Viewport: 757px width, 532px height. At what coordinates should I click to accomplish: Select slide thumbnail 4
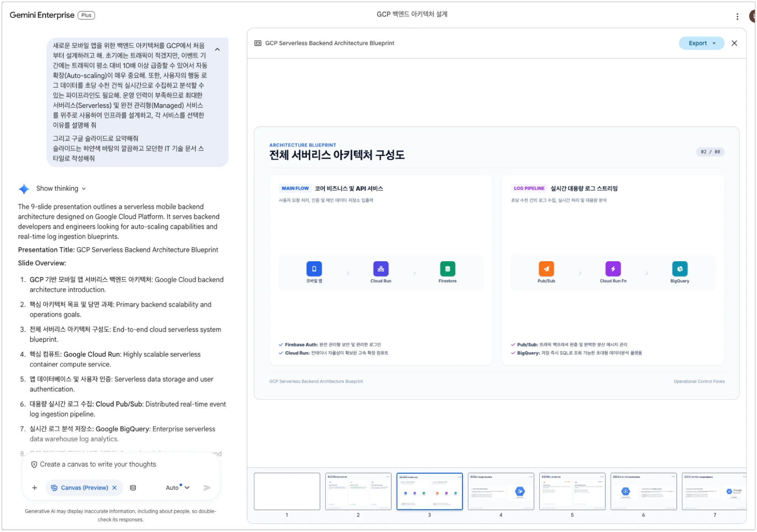[501, 491]
